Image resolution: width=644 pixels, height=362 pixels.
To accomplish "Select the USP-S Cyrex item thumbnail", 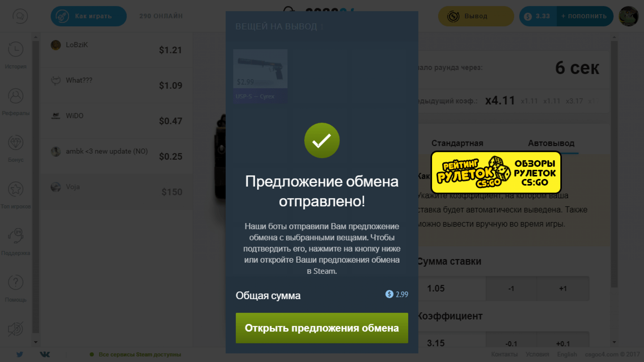I will 260,76.
